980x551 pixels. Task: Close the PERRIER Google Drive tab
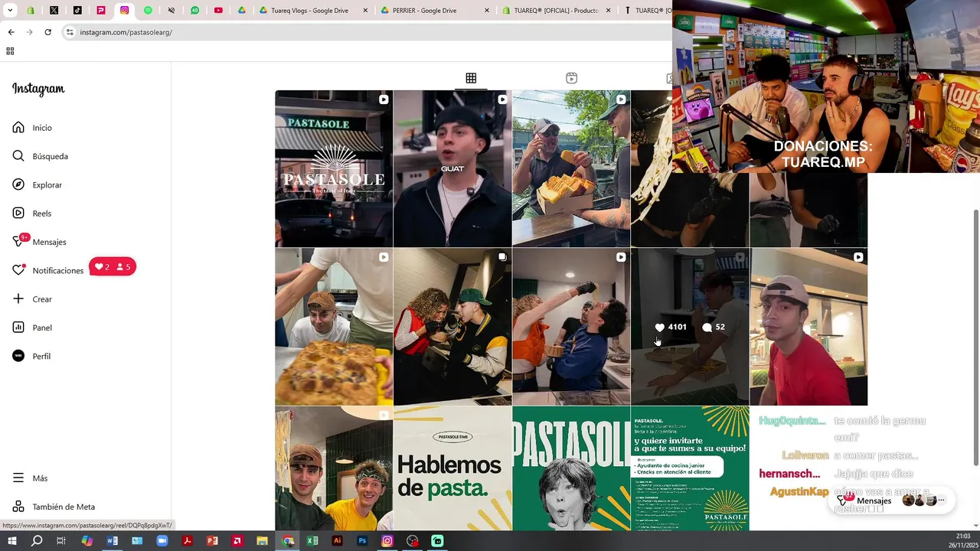coord(486,11)
